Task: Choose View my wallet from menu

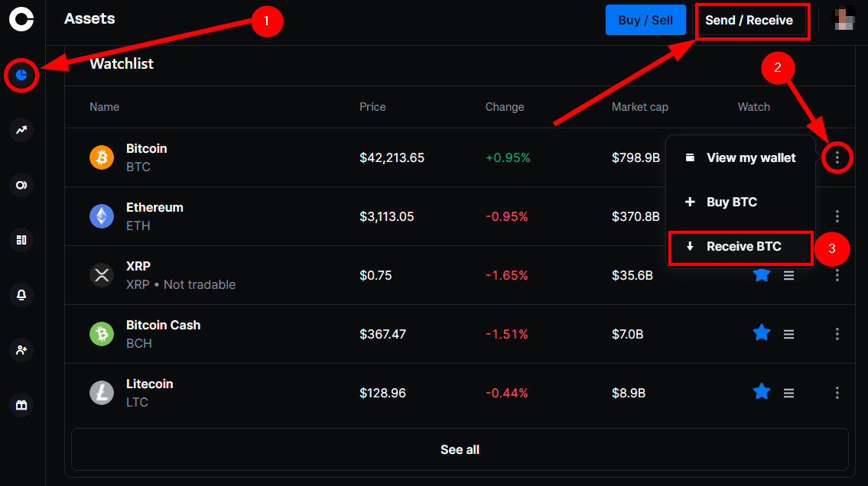Action: 741,158
